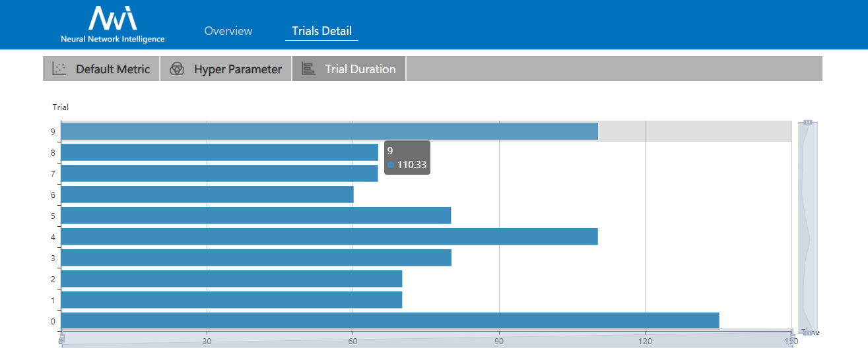868x362 pixels.
Task: Select the bar for trial 3
Action: tap(255, 257)
